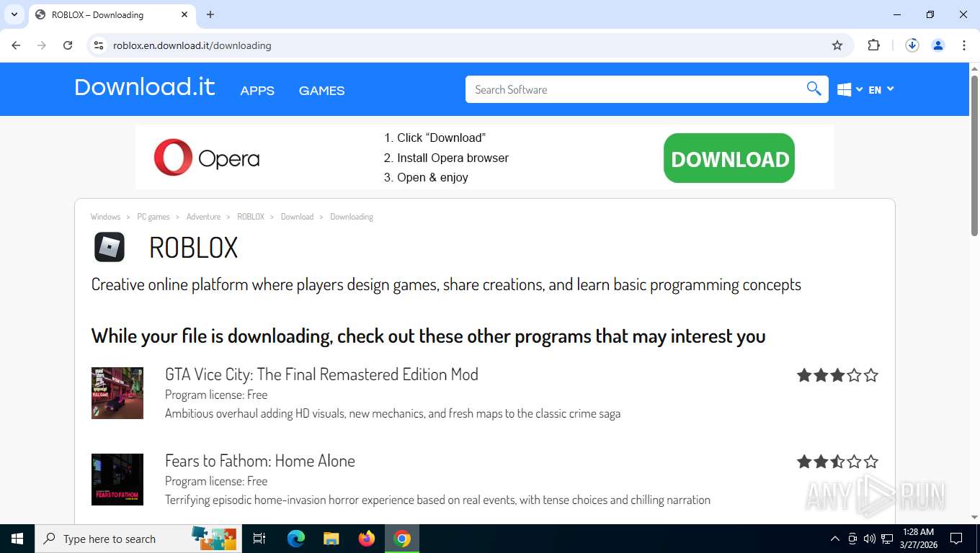Click 'Program license: Free' under GTA Vice City

tap(216, 395)
